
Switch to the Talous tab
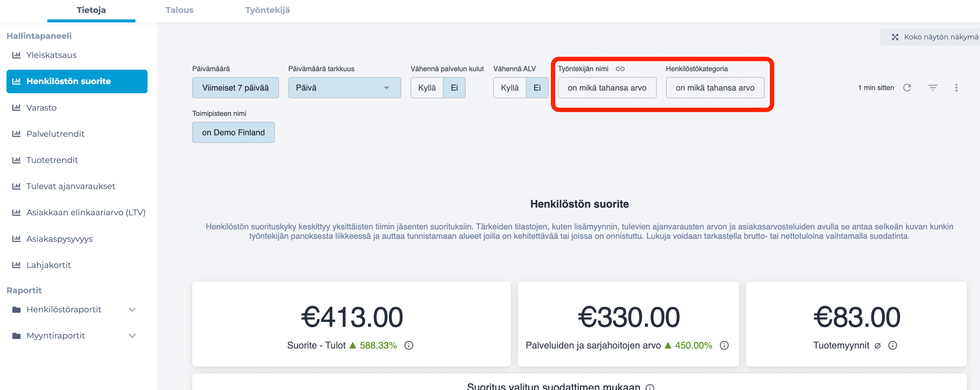180,10
